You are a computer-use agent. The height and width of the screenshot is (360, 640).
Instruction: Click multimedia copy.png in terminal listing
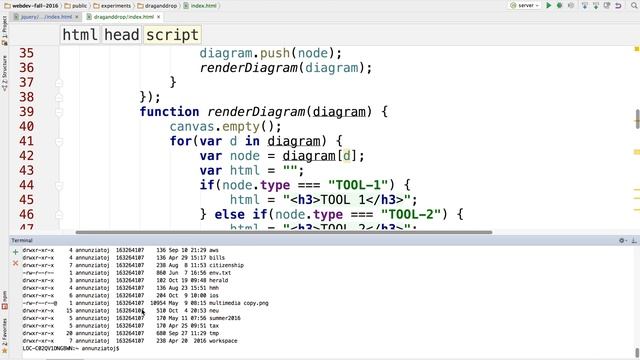(x=238, y=303)
